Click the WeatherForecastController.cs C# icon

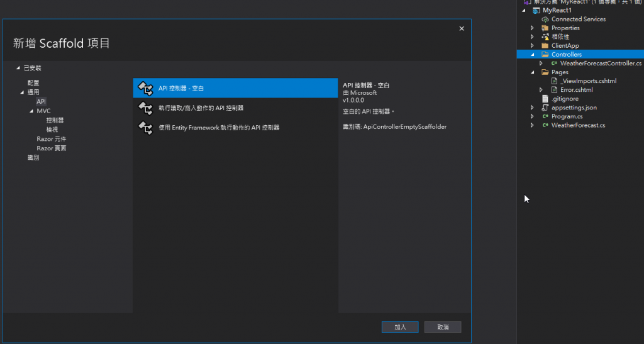[554, 64]
